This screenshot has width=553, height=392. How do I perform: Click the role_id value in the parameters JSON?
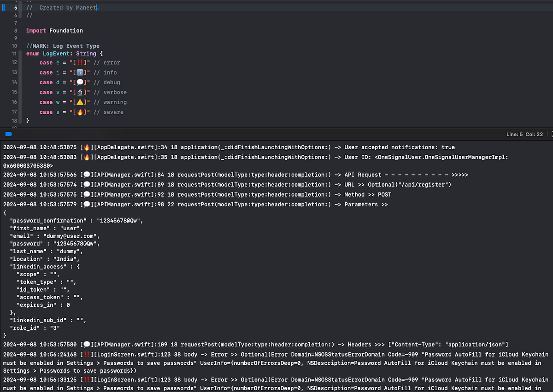54,328
